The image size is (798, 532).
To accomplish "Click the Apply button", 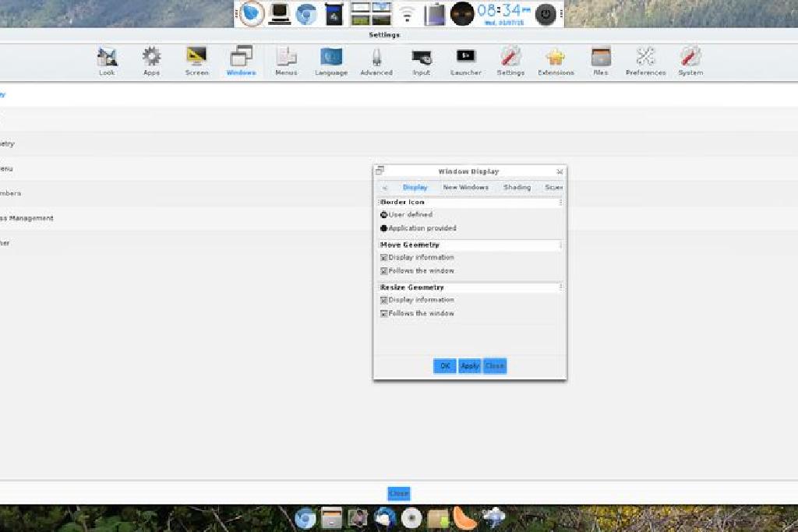I will (x=469, y=365).
